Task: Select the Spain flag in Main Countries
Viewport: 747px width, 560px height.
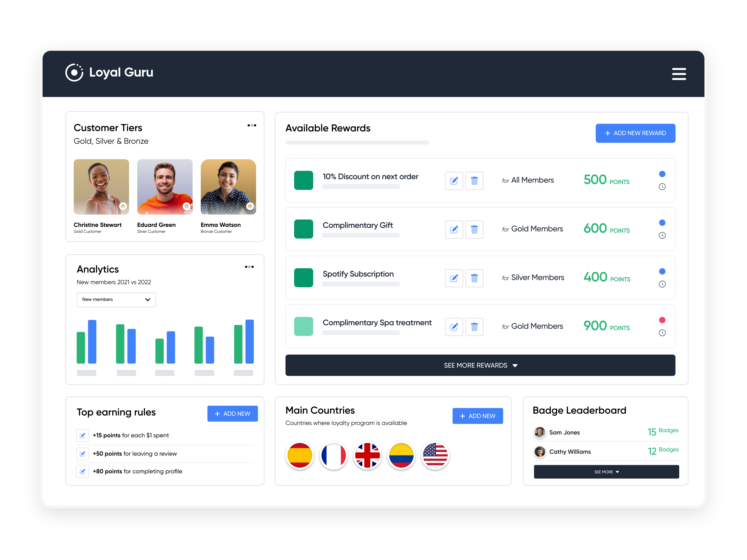Action: (300, 455)
